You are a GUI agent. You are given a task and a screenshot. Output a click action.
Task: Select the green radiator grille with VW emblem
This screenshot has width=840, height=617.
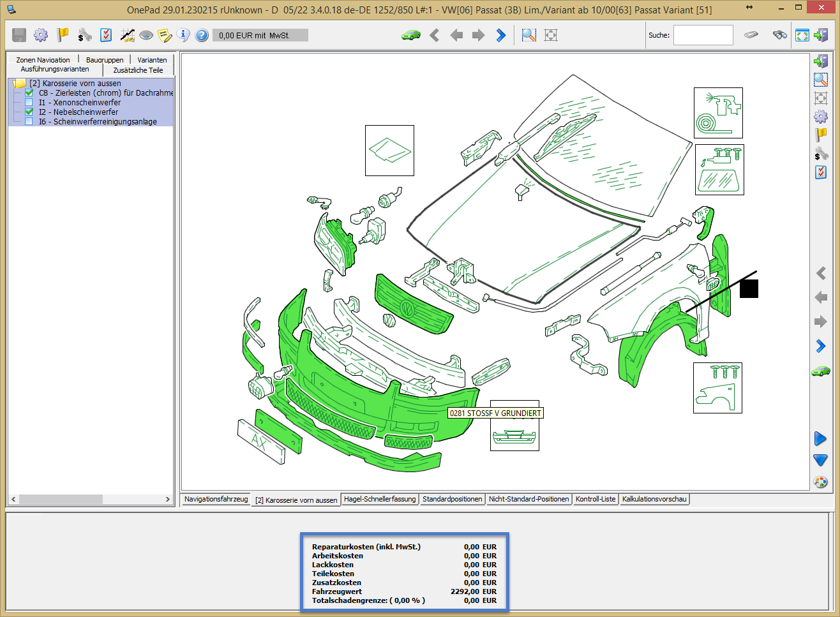pos(414,305)
